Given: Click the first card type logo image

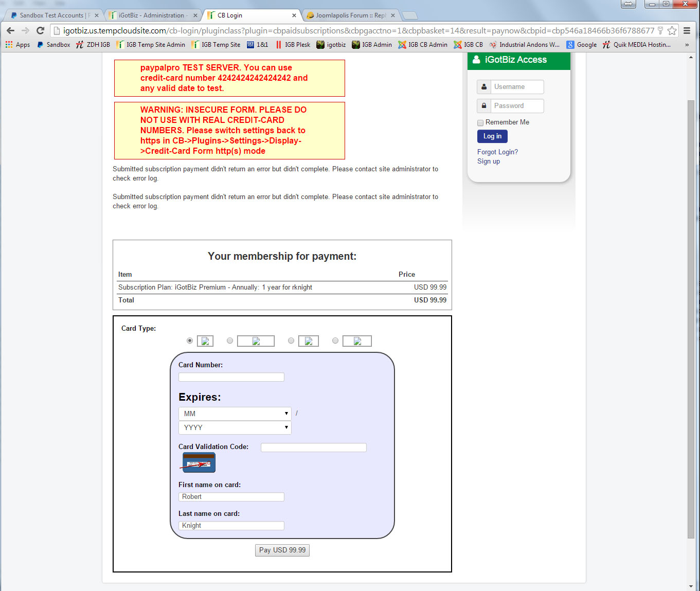Looking at the screenshot, I should click(x=205, y=341).
